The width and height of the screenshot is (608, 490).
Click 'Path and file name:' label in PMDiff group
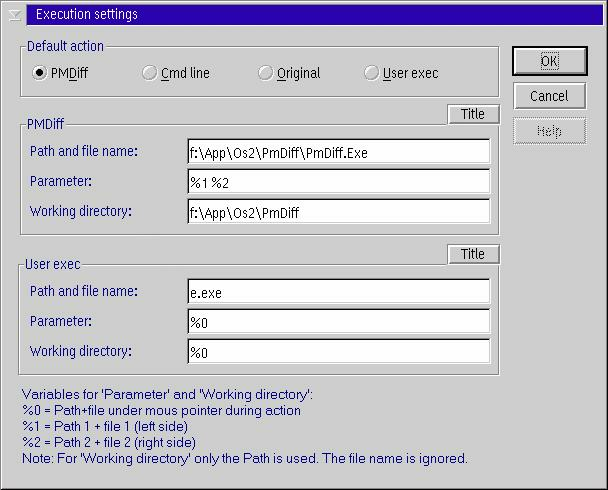pyautogui.click(x=84, y=151)
